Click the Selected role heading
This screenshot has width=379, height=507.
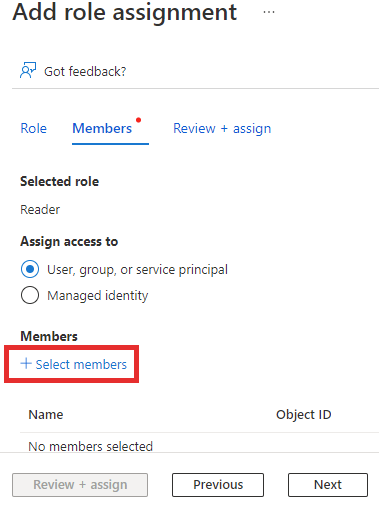(x=60, y=182)
